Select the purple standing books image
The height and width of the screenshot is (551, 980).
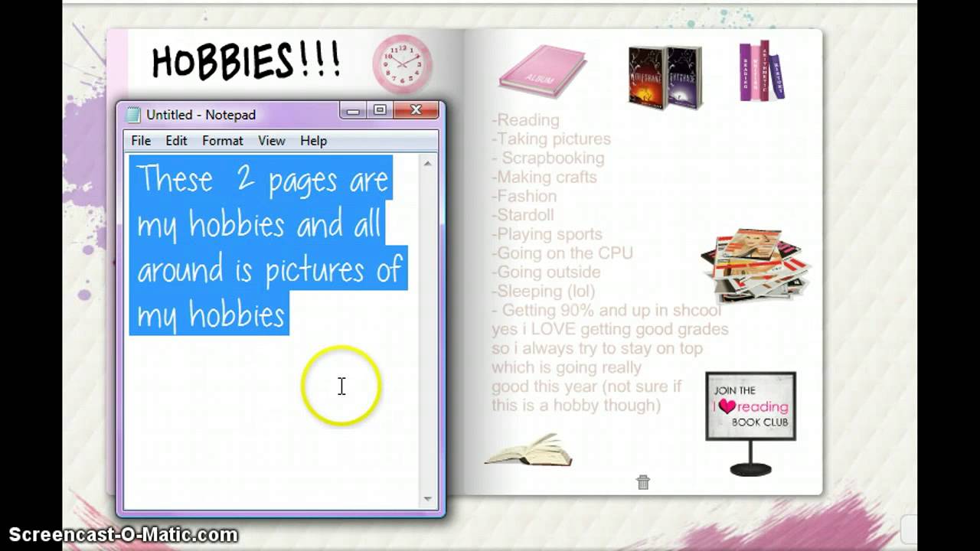point(761,71)
